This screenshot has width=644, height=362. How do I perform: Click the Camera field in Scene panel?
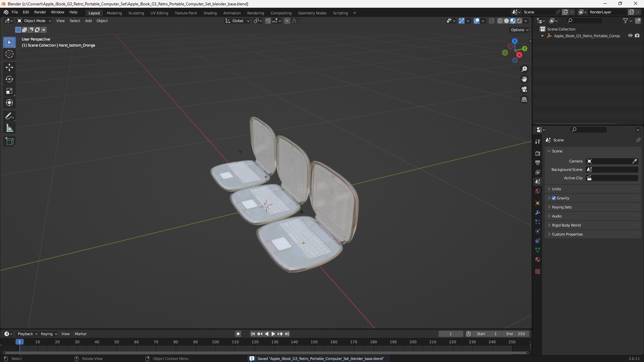tap(612, 161)
